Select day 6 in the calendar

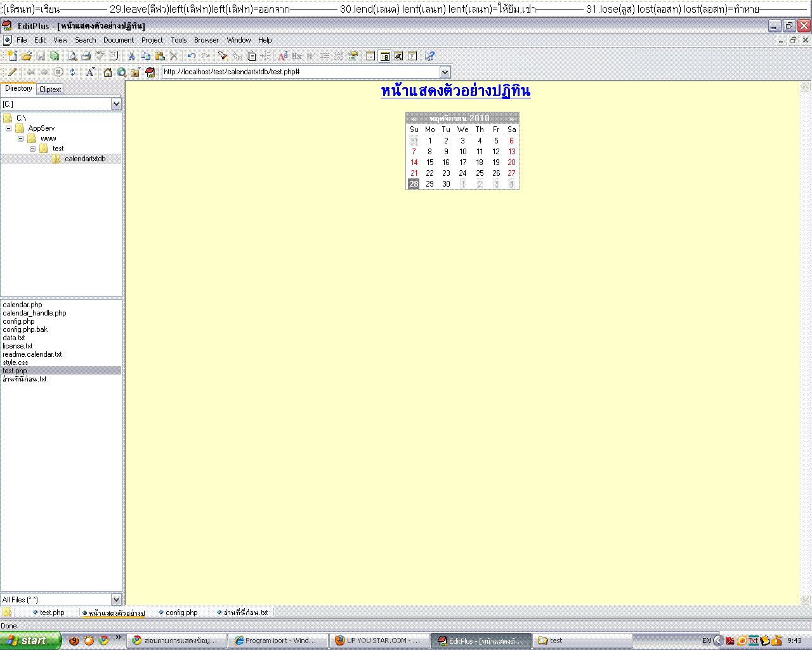click(x=511, y=141)
